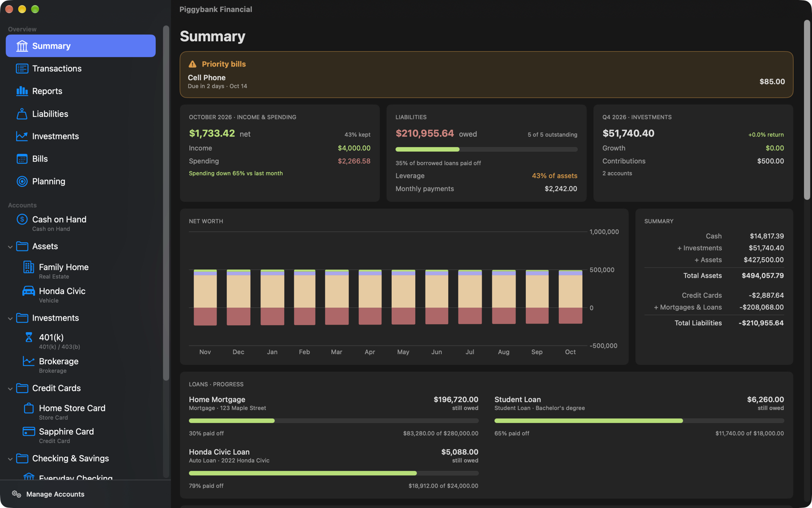Click "Spending down 65% vs last month"
Image resolution: width=812 pixels, height=508 pixels.
tap(236, 174)
